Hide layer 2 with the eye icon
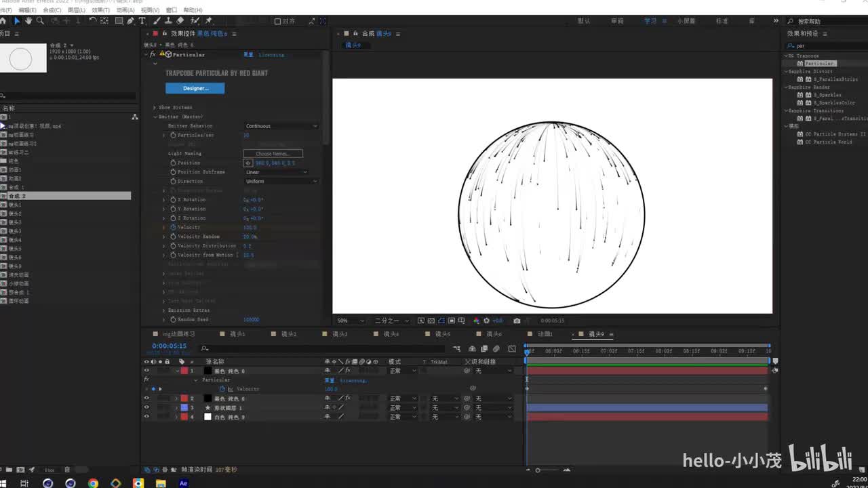 click(146, 399)
